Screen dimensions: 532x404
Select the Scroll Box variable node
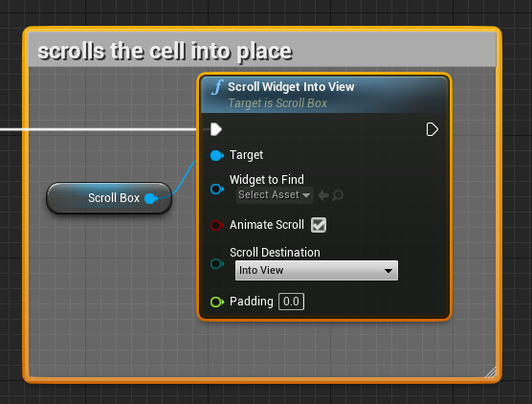109,198
